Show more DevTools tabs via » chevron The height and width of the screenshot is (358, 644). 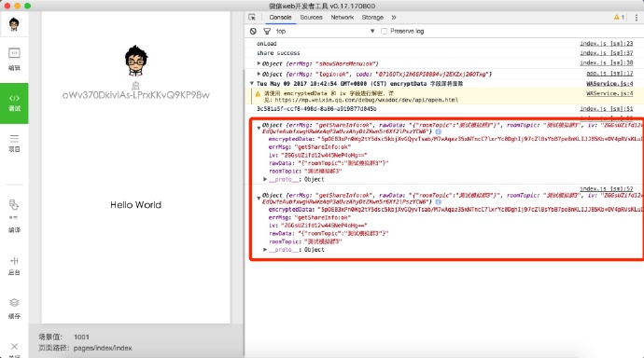point(394,17)
